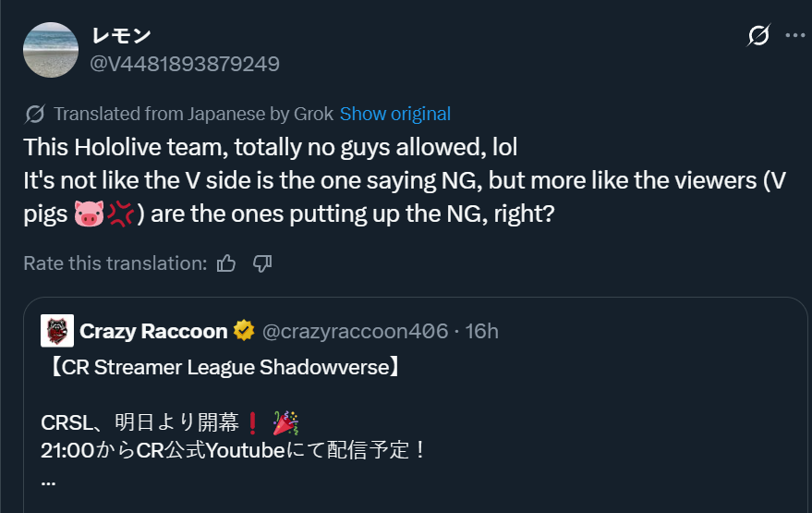Screen dimensions: 812x513
Task: Click the Crazy Raccoon logo avatar
Action: [x=57, y=331]
